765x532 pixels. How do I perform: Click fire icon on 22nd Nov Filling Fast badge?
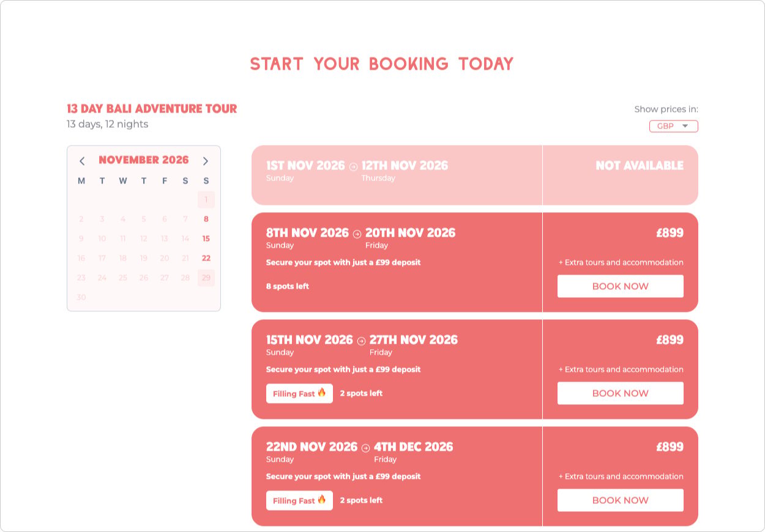tap(322, 500)
